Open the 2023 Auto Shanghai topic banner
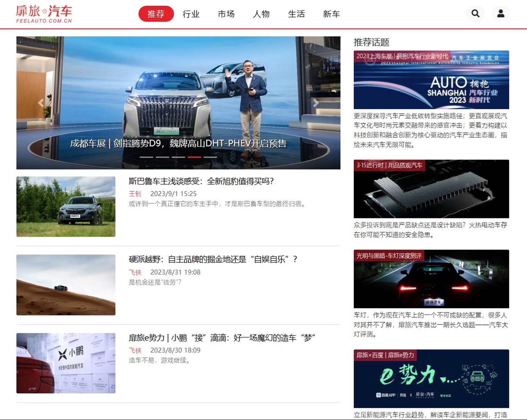The width and height of the screenshot is (527, 420). pos(431,80)
